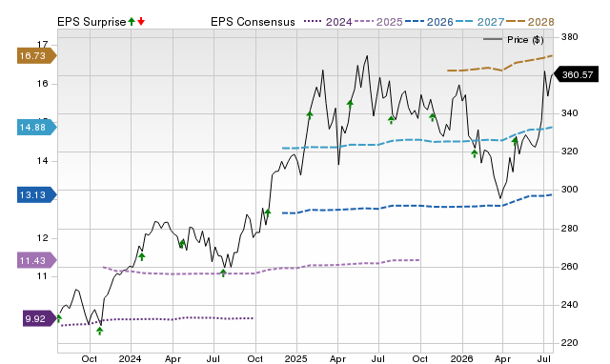Click the 11 label on the EPS axis
This screenshot has width=610, height=364.
pos(42,276)
